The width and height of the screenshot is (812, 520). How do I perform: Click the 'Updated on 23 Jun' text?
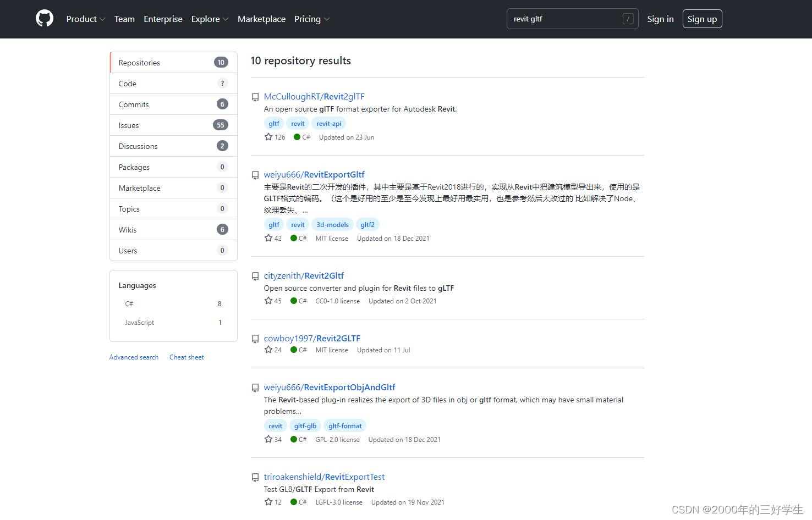(x=347, y=137)
